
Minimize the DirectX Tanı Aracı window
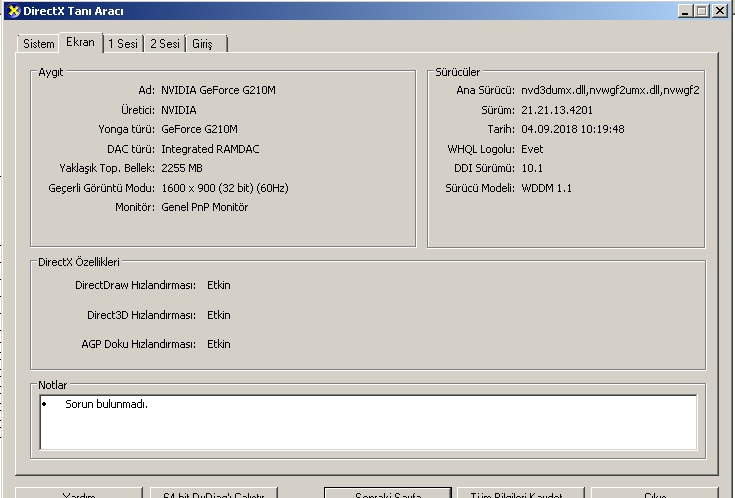[x=685, y=11]
